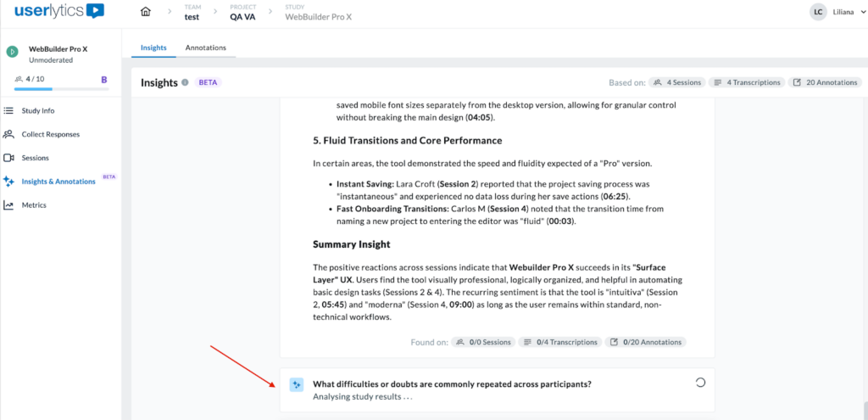Expand the difficulties or doubts question card
This screenshot has height=420, width=868.
[452, 384]
